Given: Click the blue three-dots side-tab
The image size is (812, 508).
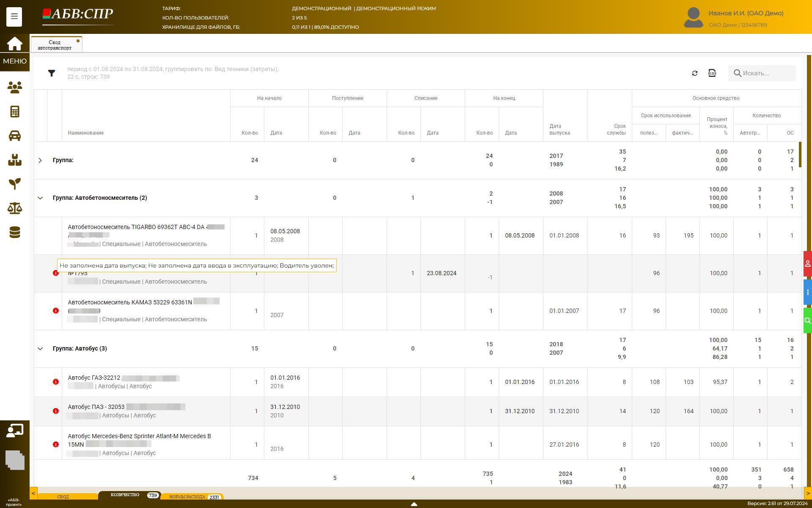Looking at the screenshot, I should (807, 292).
